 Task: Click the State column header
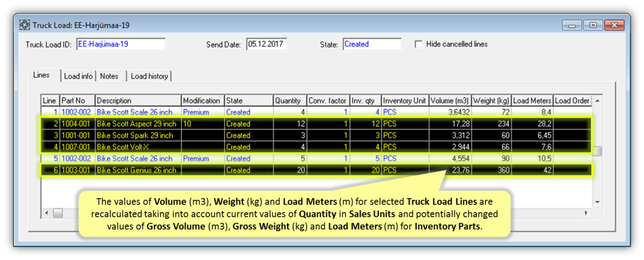click(249, 101)
